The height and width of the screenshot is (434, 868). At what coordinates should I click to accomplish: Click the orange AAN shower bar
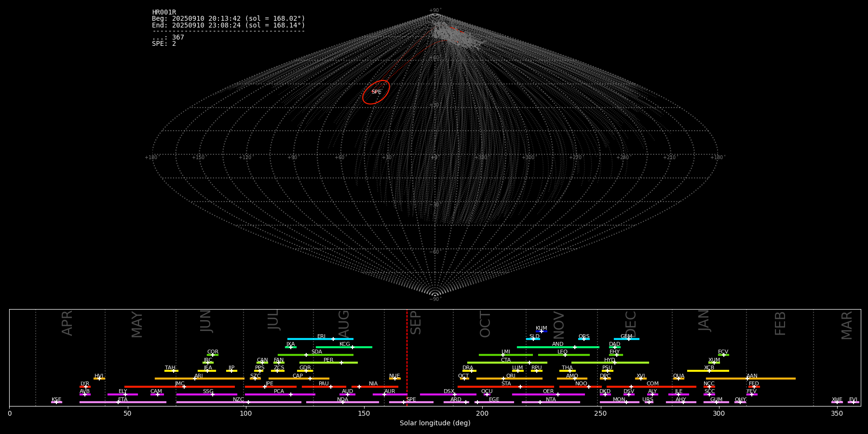coord(751,379)
